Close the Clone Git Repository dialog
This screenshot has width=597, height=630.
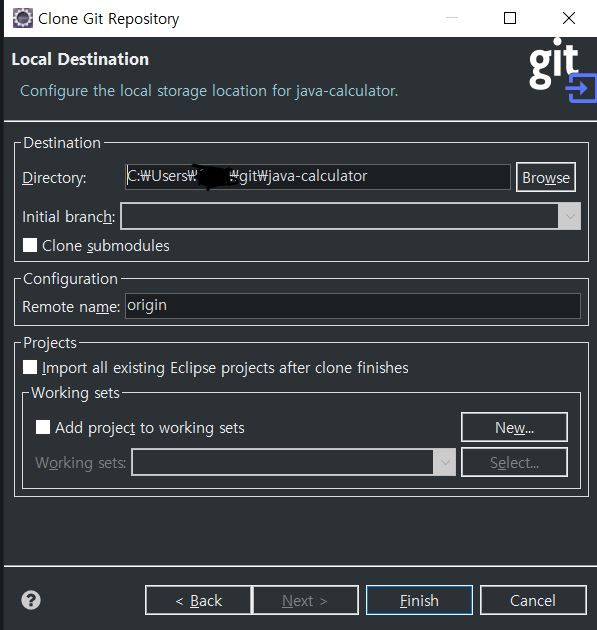click(569, 18)
